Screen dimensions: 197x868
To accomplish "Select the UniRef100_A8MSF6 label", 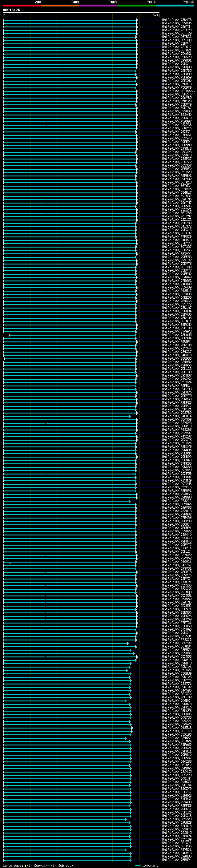I will pyautogui.click(x=177, y=711).
